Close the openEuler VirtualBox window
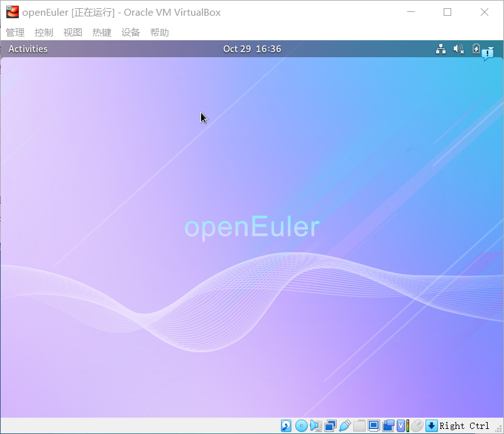 coord(485,12)
